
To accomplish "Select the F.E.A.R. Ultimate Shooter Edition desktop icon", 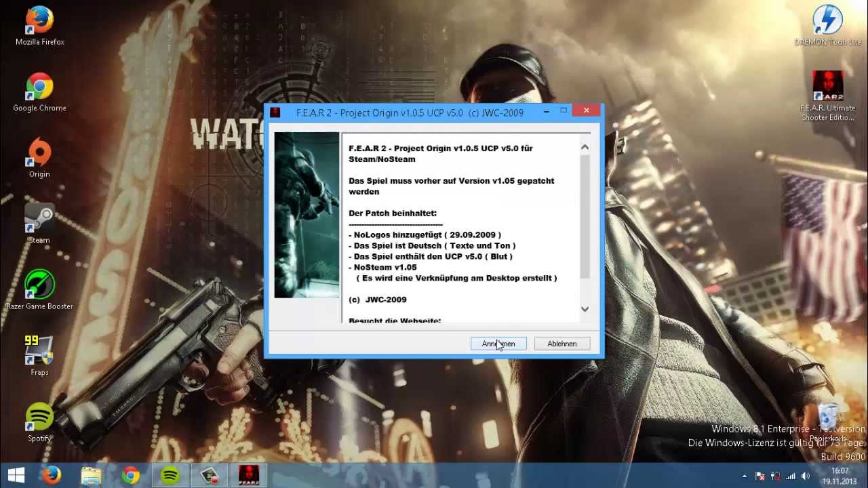I will click(x=828, y=96).
